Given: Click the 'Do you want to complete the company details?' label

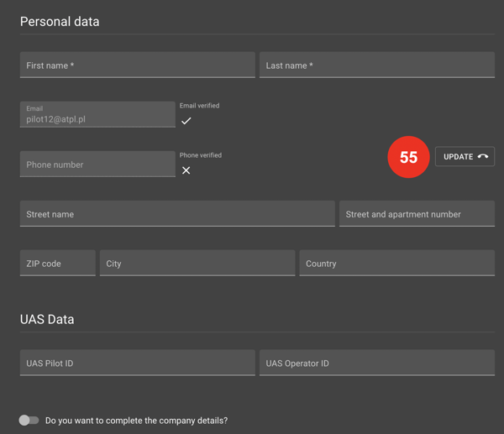Looking at the screenshot, I should click(x=136, y=420).
